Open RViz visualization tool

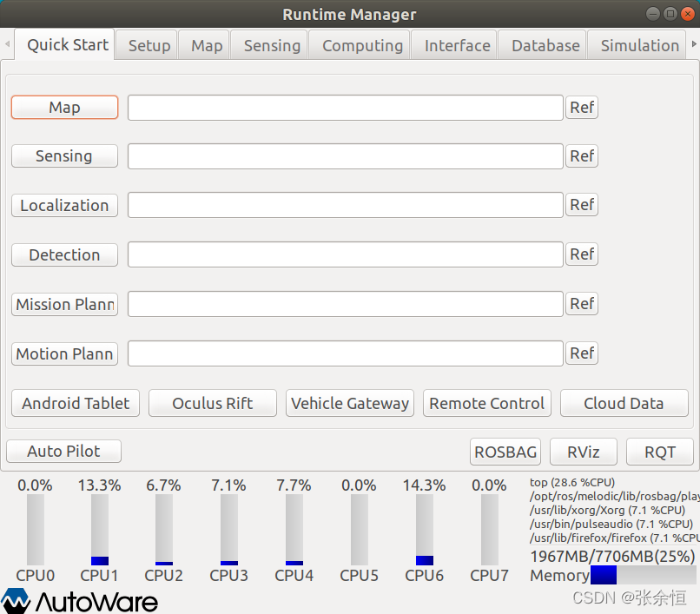[583, 452]
